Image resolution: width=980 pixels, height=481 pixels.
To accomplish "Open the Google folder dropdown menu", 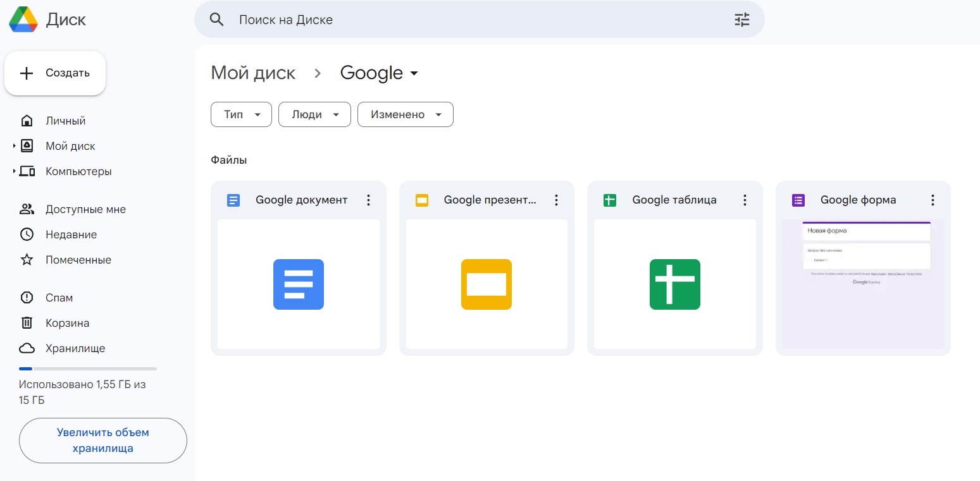I will [414, 74].
